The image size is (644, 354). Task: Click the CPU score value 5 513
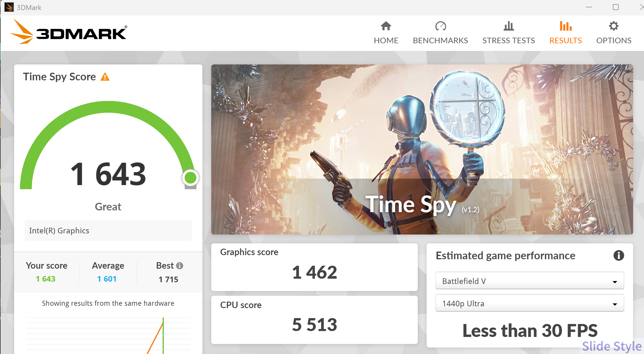point(314,325)
